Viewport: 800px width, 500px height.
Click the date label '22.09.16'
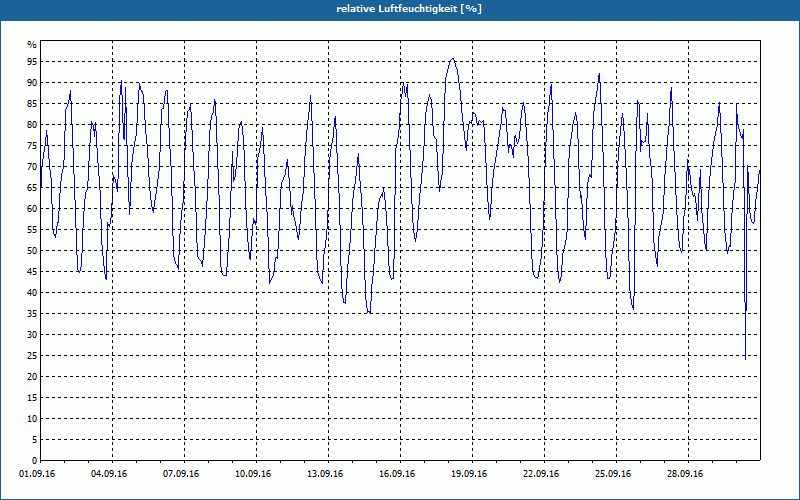(541, 474)
